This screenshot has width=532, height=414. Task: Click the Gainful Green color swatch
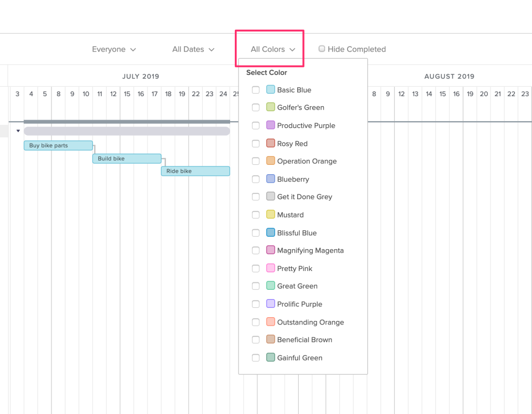pyautogui.click(x=271, y=358)
